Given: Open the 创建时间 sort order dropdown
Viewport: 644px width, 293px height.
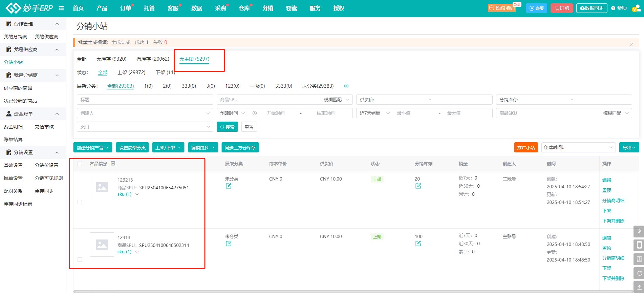Looking at the screenshot, I should (578, 147).
